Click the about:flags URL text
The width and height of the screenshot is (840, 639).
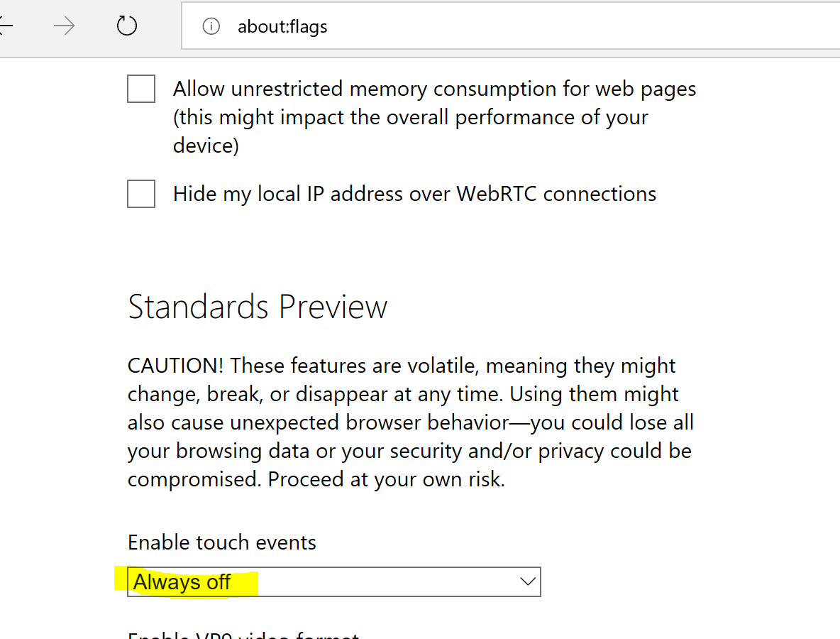click(x=282, y=27)
